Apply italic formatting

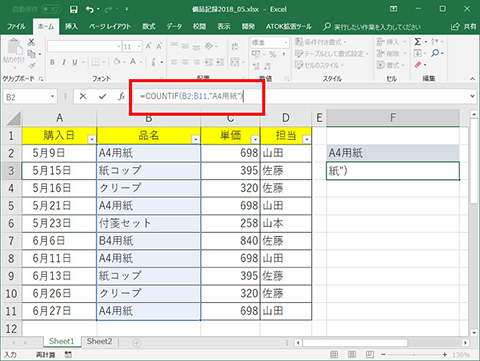coord(64,62)
